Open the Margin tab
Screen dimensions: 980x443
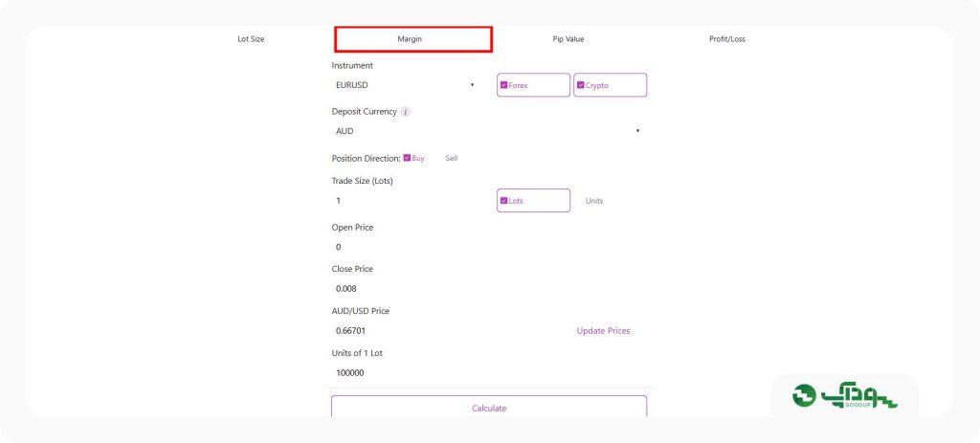pos(413,38)
